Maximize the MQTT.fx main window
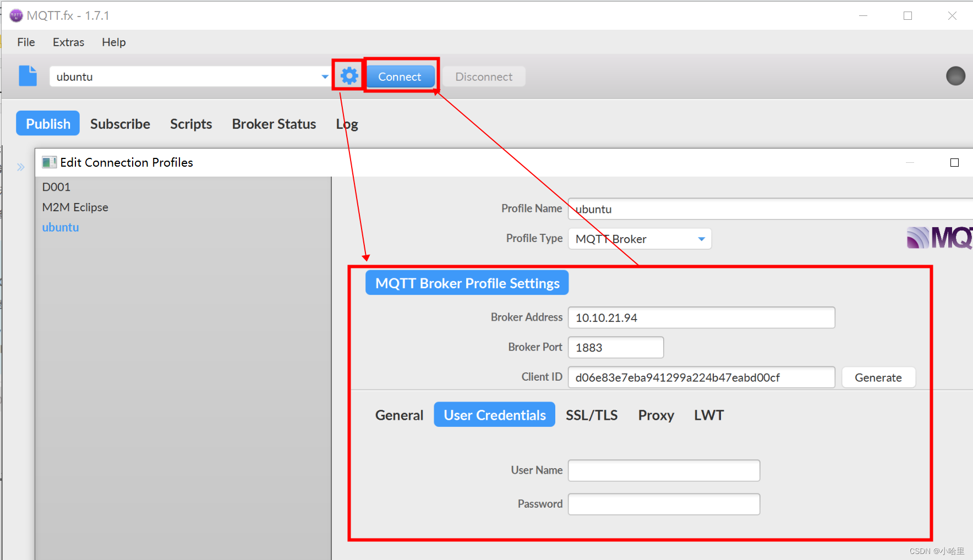 (x=908, y=15)
